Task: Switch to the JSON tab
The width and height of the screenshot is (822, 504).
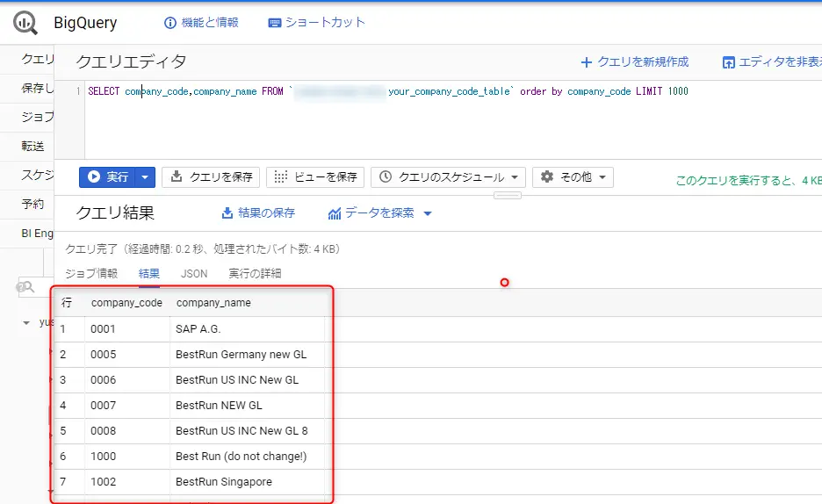Action: point(194,273)
